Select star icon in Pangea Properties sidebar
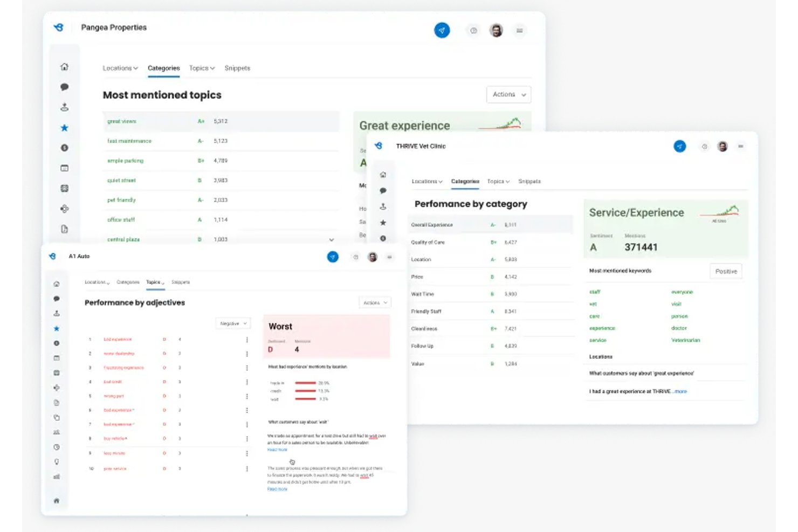Image resolution: width=798 pixels, height=532 pixels. (x=64, y=128)
